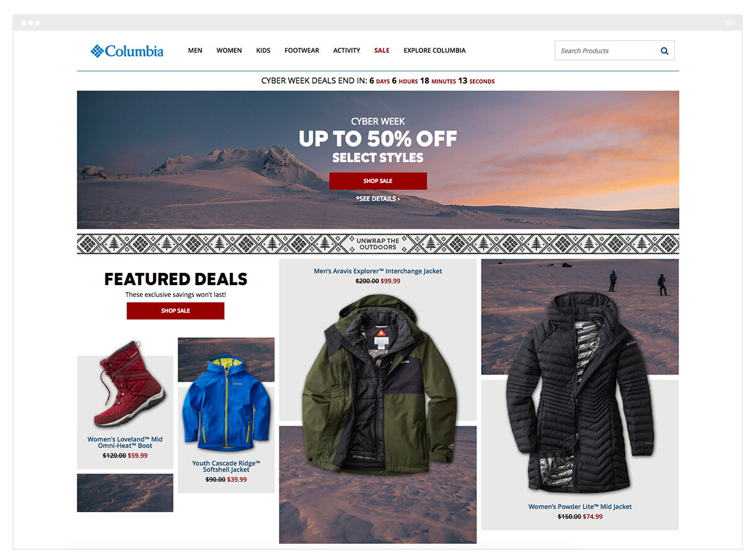Viewport: 756px width, 558px height.
Task: Click SHOP SALE under Featured Deals
Action: coord(175,311)
